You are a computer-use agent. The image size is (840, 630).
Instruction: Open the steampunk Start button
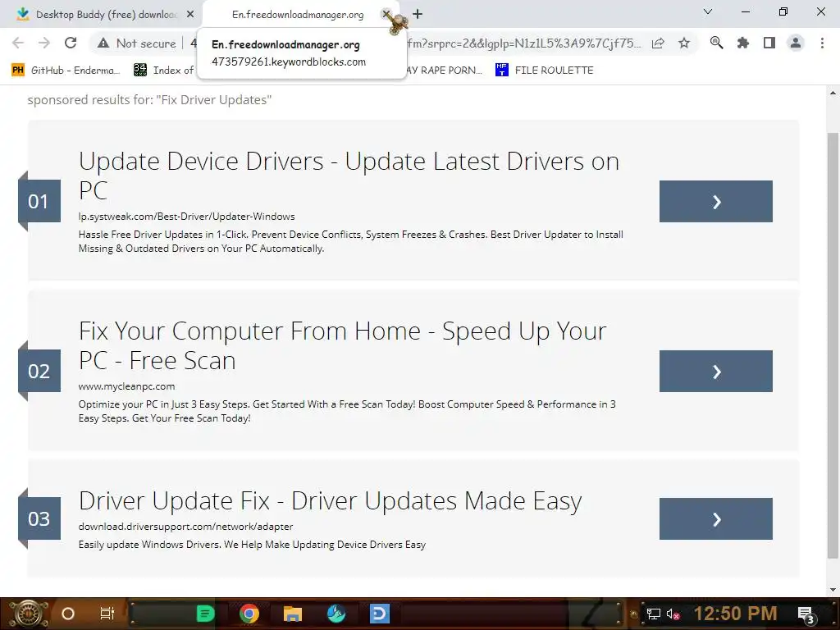click(x=28, y=614)
